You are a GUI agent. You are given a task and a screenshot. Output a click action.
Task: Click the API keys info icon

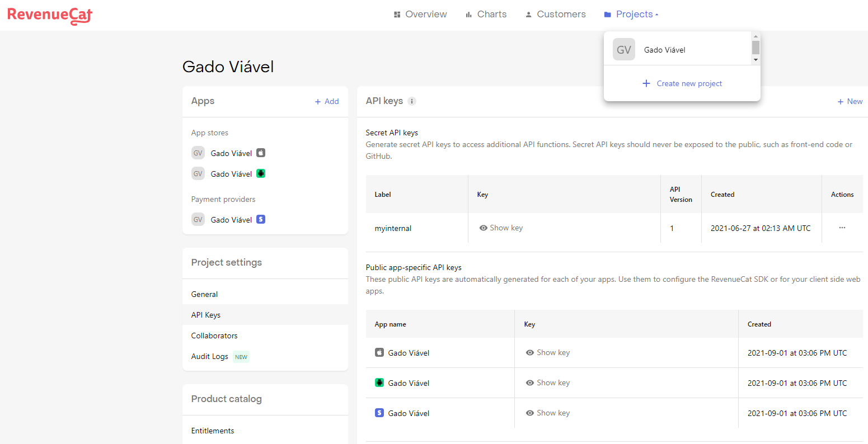click(x=412, y=101)
